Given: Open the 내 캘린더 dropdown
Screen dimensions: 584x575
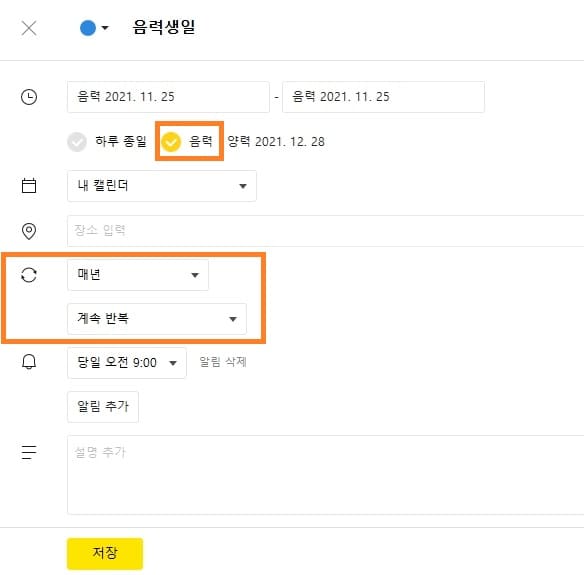Looking at the screenshot, I should click(162, 186).
